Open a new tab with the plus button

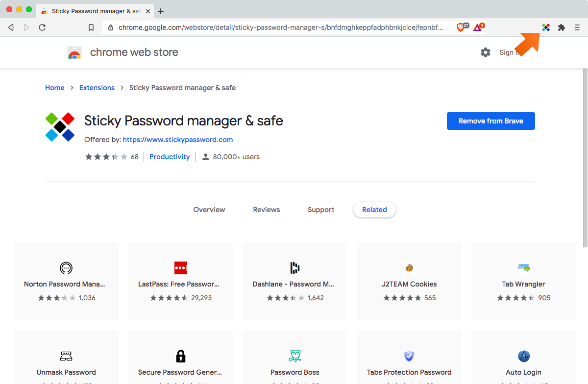(161, 11)
